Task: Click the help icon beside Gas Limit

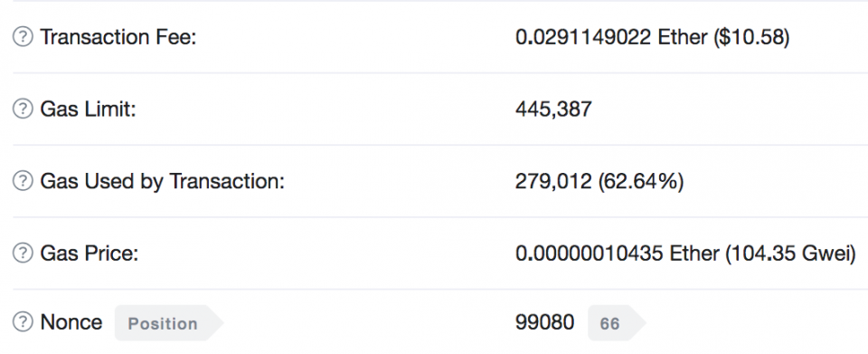Action: point(23,109)
